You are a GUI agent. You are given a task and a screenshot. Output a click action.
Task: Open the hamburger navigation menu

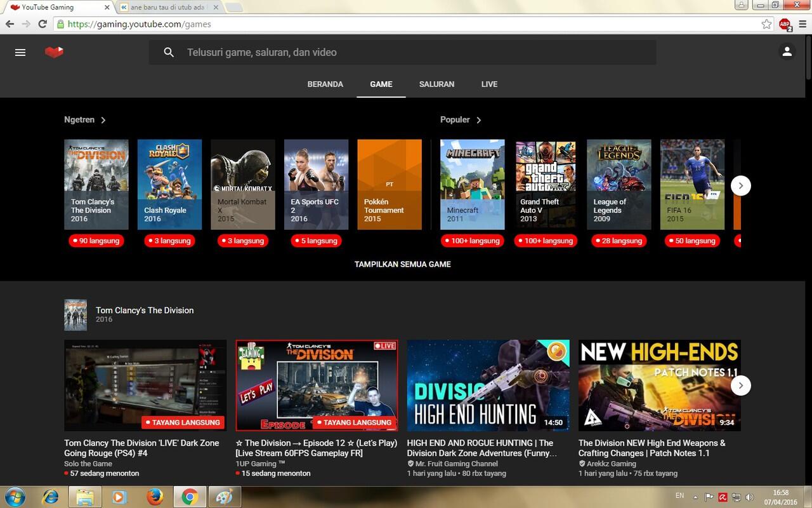[x=20, y=52]
